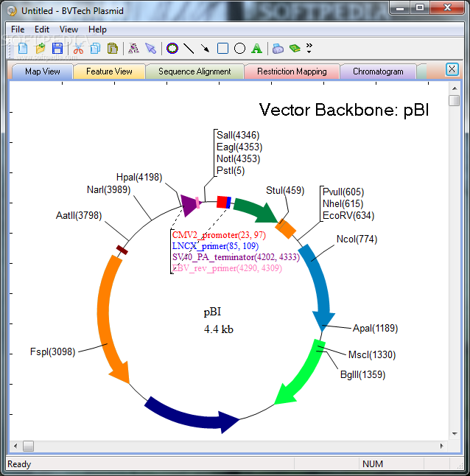Select the EcoRV(634) site label
Viewport: 470px width, 476px height.
[x=348, y=216]
